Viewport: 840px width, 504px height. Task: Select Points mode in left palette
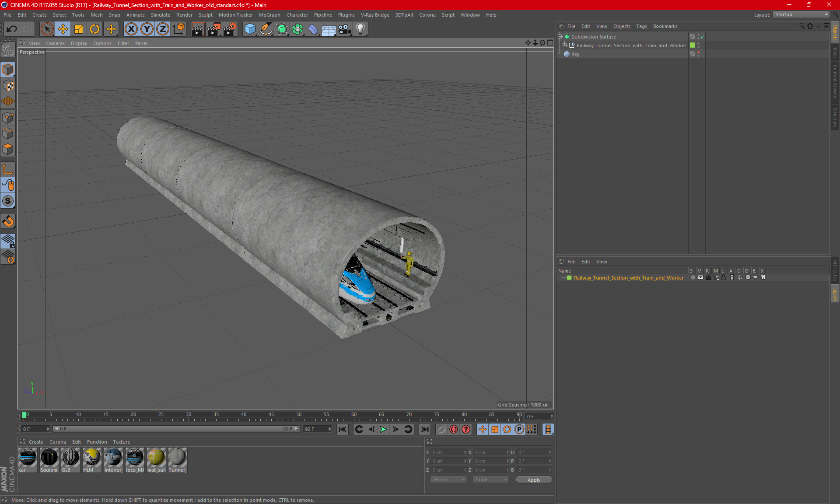click(x=8, y=118)
